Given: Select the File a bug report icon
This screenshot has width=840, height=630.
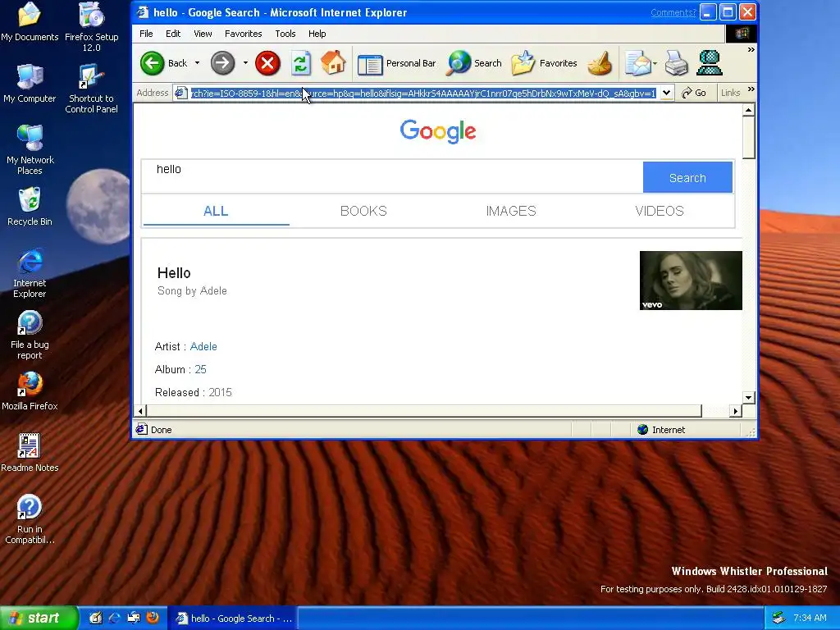Looking at the screenshot, I should click(x=30, y=335).
